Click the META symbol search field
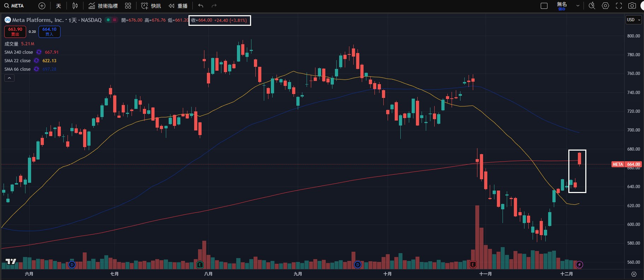Image resolution: width=644 pixels, height=280 pixels. point(14,6)
